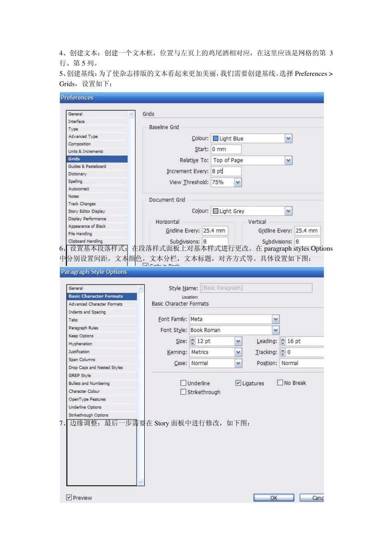This screenshot has width=392, height=555.
Task: Select Bullets and Numbering
Action: [102, 383]
